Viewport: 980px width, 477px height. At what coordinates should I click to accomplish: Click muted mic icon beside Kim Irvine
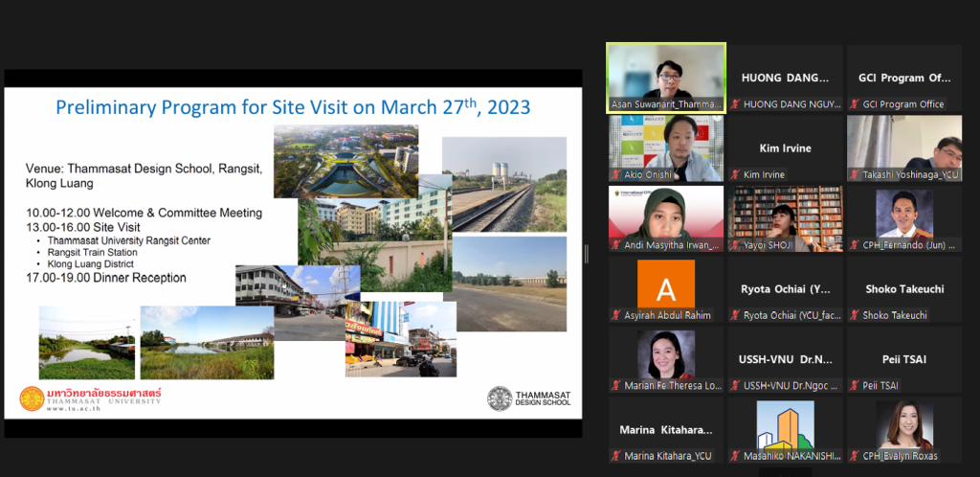point(735,175)
